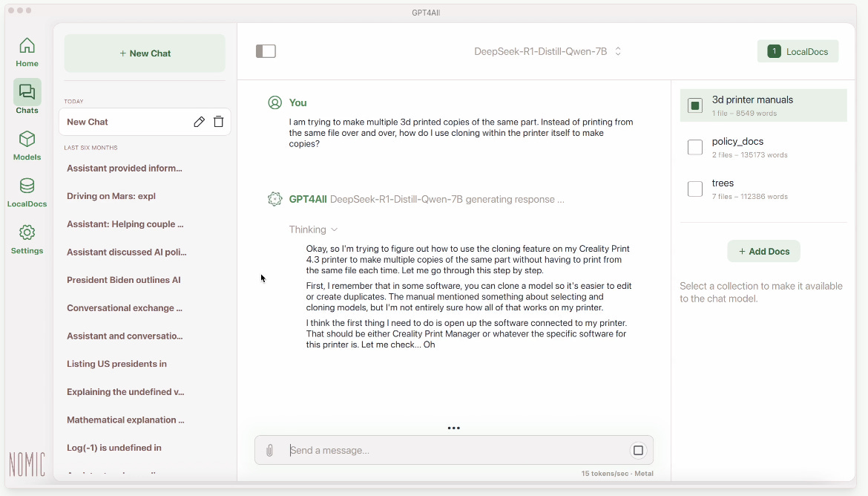The width and height of the screenshot is (868, 496).
Task: Click the '2 files – 135173 words' text
Action: pyautogui.click(x=749, y=154)
